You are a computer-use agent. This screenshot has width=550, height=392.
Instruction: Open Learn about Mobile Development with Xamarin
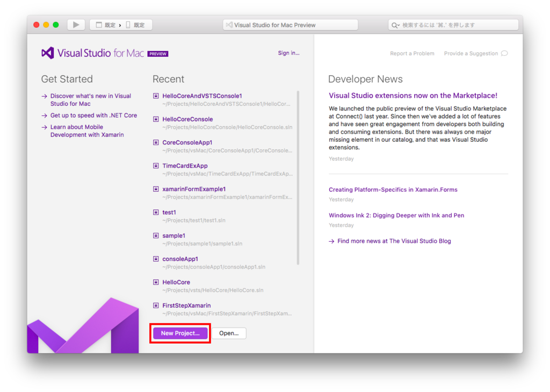coord(87,131)
